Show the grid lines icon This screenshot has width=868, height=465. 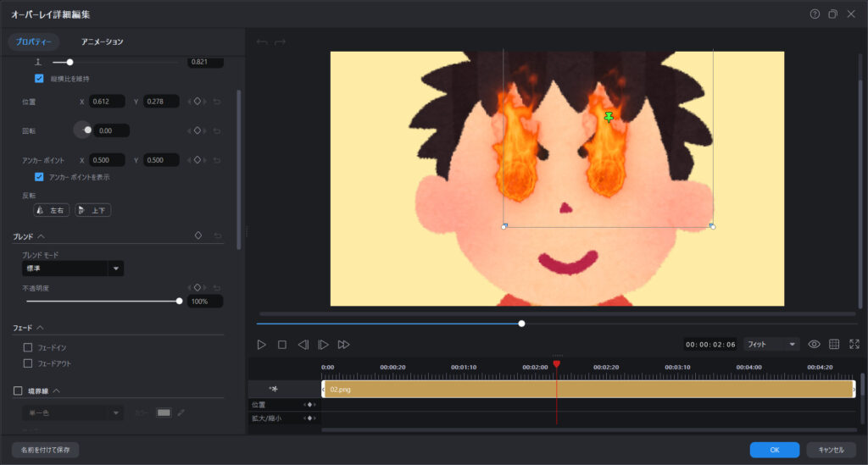pyautogui.click(x=834, y=345)
